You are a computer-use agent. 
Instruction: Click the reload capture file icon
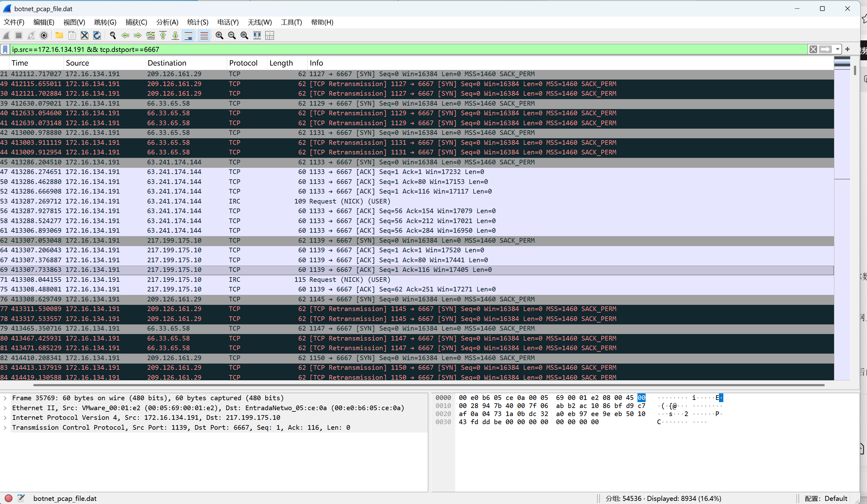[x=97, y=35]
